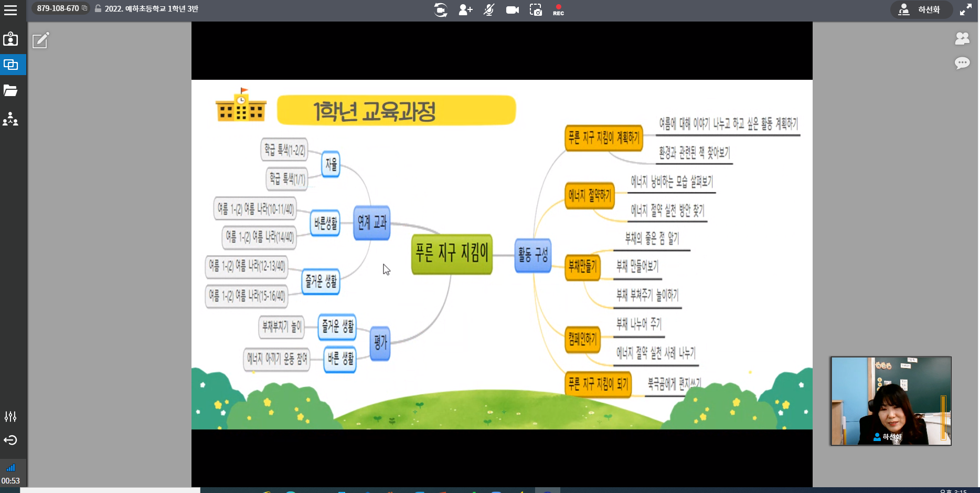The width and height of the screenshot is (980, 493).
Task: Open the annotation edit pencil tool
Action: coord(41,40)
